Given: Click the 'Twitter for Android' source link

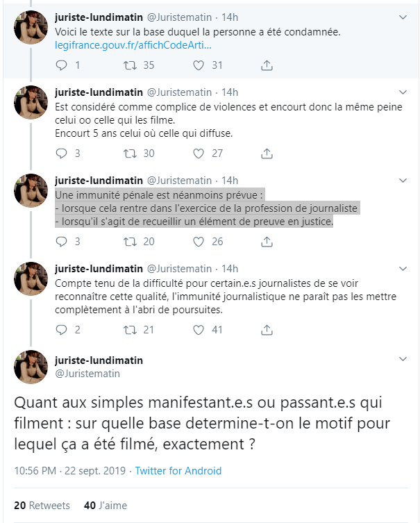Looking at the screenshot, I should click(178, 471).
